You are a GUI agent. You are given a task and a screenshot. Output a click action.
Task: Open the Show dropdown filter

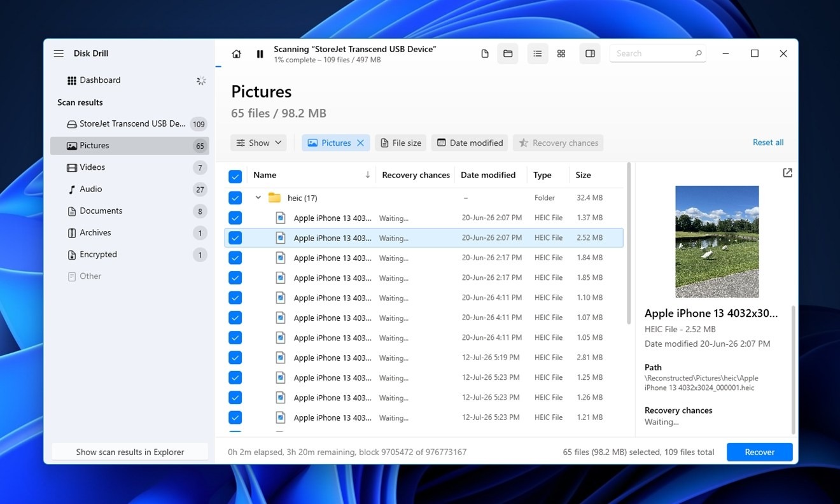point(258,143)
